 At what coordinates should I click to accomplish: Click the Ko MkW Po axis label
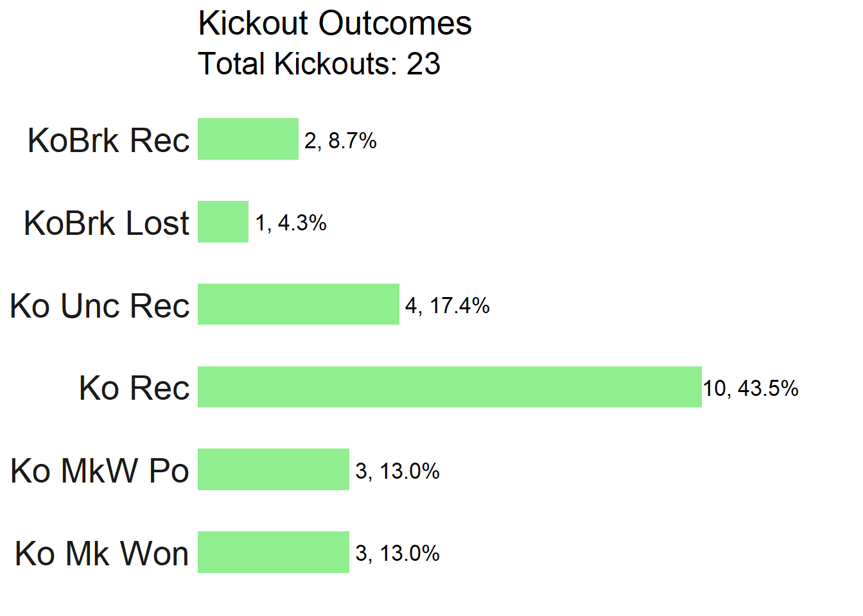[x=100, y=470]
